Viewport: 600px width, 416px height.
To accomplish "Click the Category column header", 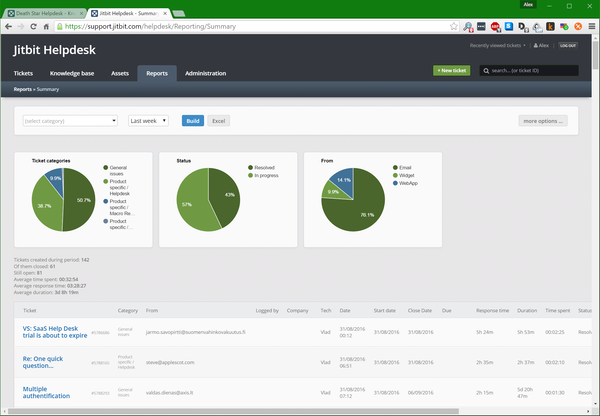I will [128, 310].
